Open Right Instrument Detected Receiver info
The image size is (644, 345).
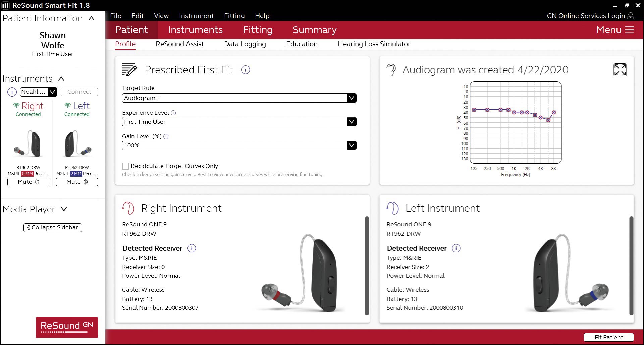point(192,248)
